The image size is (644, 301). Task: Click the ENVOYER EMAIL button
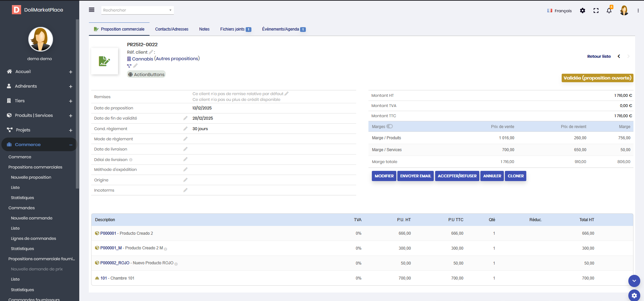(415, 176)
